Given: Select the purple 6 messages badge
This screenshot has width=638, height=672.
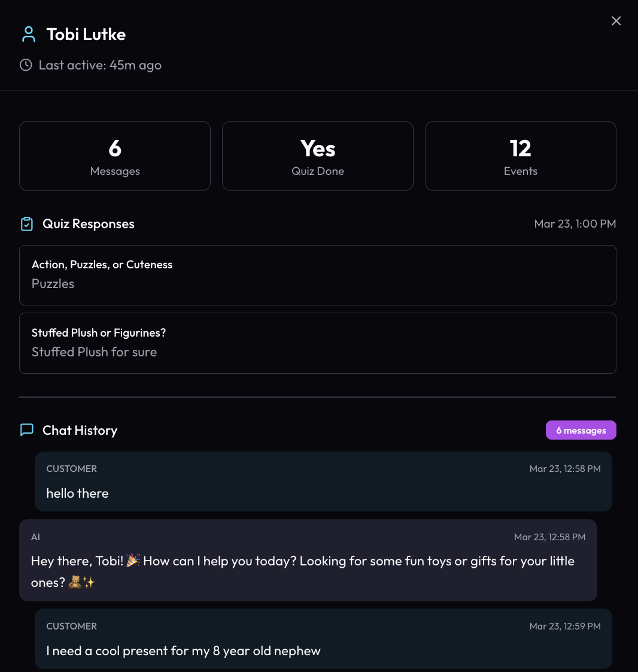Looking at the screenshot, I should click(x=581, y=430).
